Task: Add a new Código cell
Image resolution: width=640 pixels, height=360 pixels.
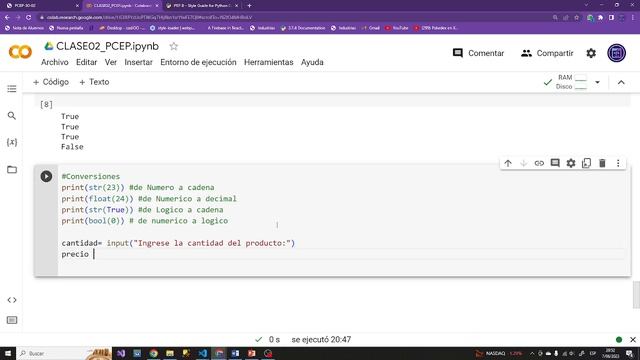Action: (51, 82)
